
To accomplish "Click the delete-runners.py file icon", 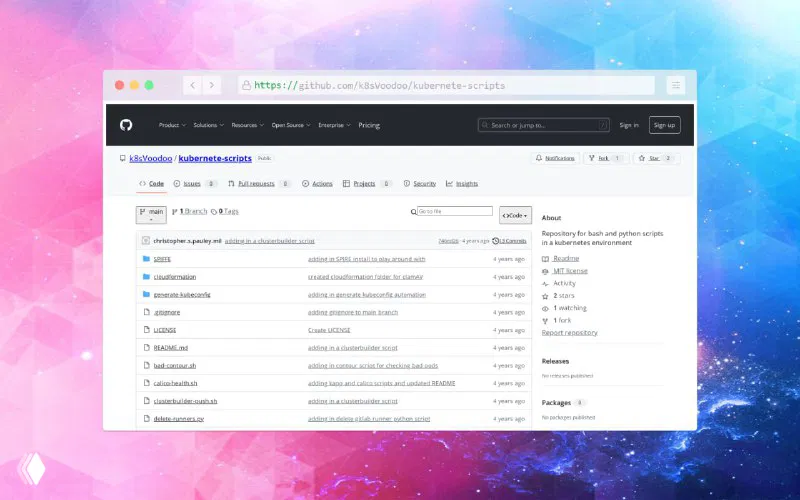I will click(x=146, y=418).
